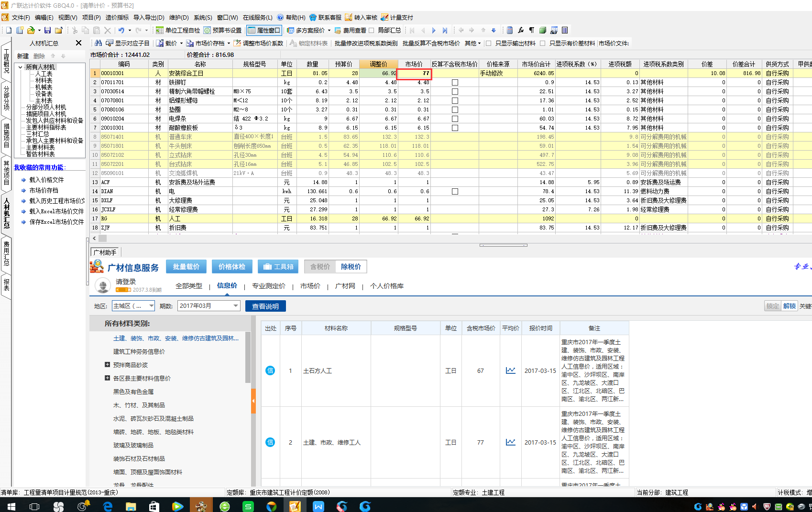Close the 人材机汇总 side panel

click(x=78, y=43)
